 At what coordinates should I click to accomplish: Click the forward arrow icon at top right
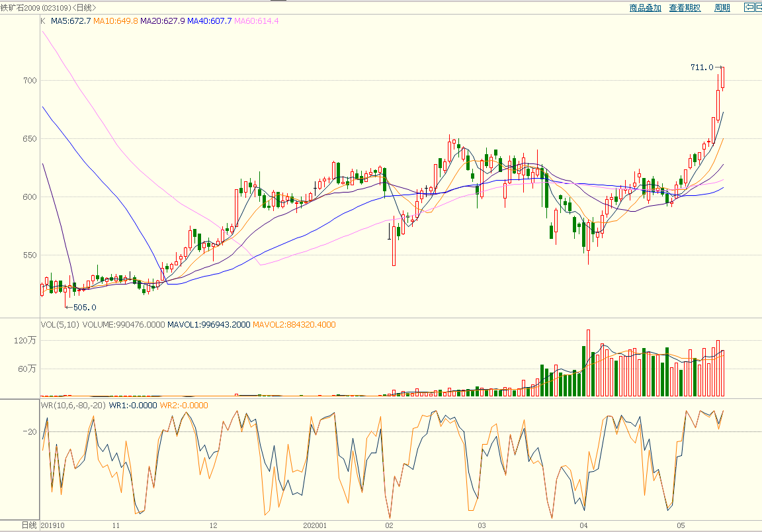(759, 7)
